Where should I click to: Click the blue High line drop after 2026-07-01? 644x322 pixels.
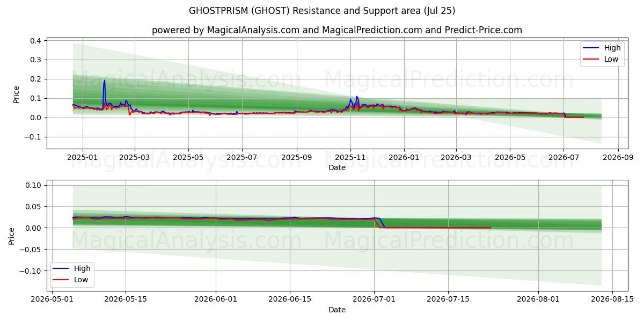click(382, 223)
